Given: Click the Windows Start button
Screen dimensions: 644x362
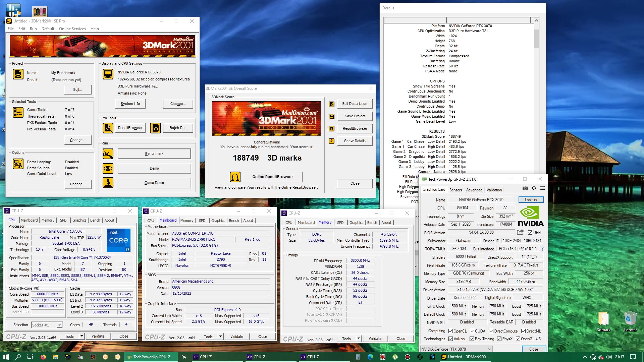Looking at the screenshot, I should (x=6, y=357).
